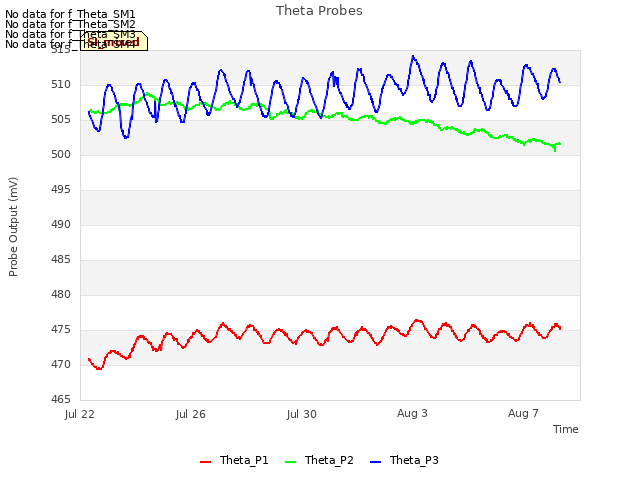Click the red Theta_P1 legend line marker
This screenshot has width=640, height=480.
(x=205, y=462)
